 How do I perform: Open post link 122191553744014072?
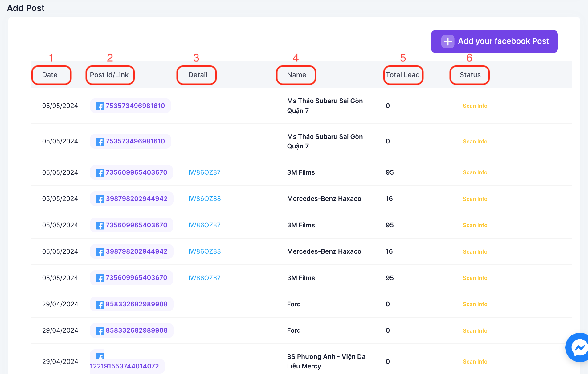(124, 366)
